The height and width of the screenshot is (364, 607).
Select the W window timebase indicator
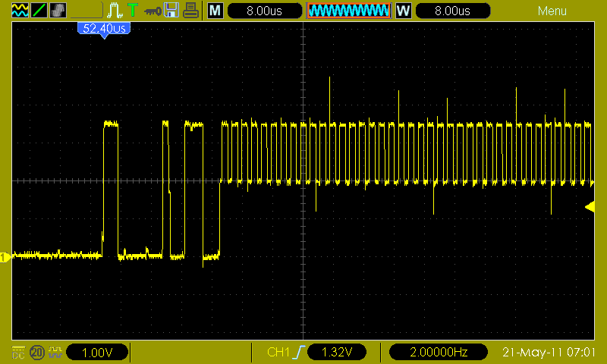point(404,11)
